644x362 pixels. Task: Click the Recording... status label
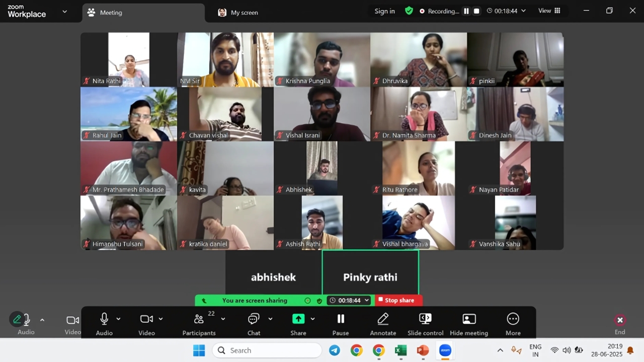tap(443, 11)
